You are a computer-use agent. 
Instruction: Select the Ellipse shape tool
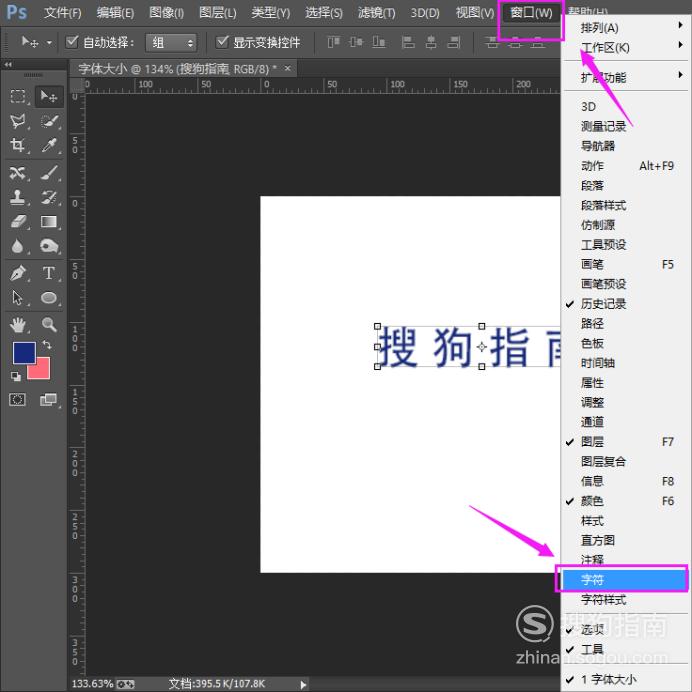click(49, 298)
